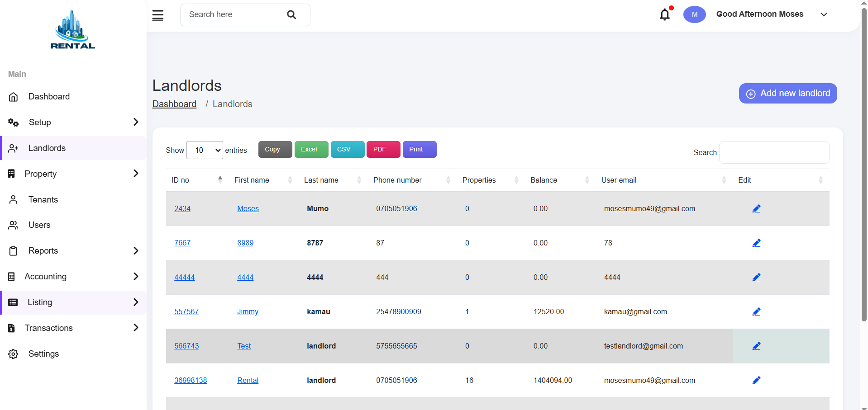Screen dimensions: 868x410
Task: Click the Property building icon
Action: pyautogui.click(x=12, y=174)
